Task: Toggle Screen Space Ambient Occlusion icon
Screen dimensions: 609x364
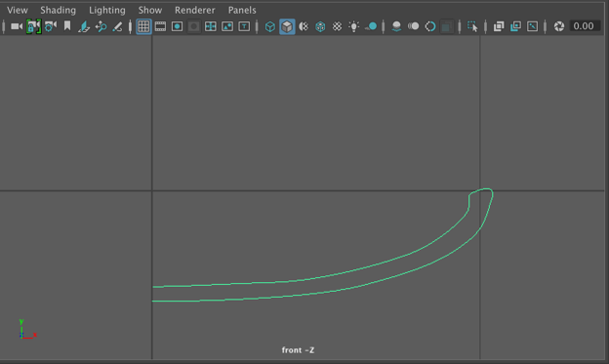Action: (396, 26)
